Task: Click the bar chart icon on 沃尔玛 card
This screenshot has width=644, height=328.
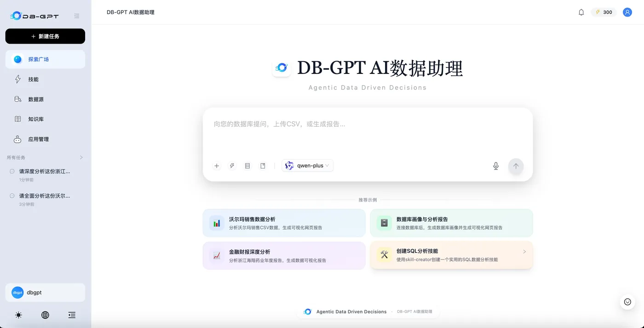Action: pos(217,223)
